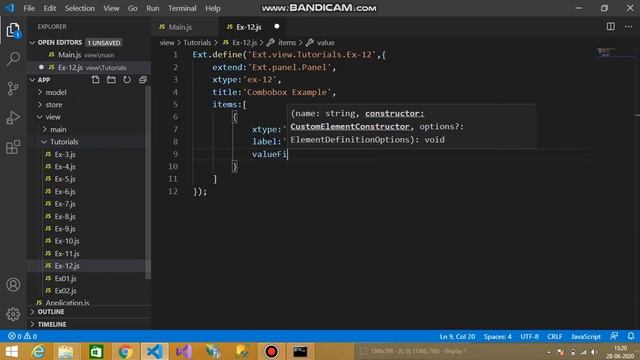Refresh the APP explorer tree
Image resolution: width=640 pixels, height=360 pixels.
tap(127, 80)
